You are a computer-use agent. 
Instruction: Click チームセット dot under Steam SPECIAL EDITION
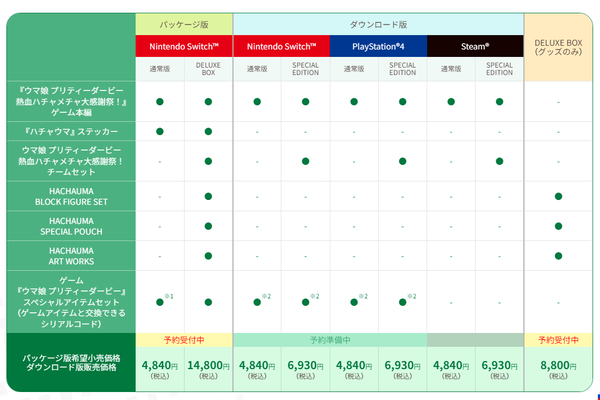tap(499, 161)
